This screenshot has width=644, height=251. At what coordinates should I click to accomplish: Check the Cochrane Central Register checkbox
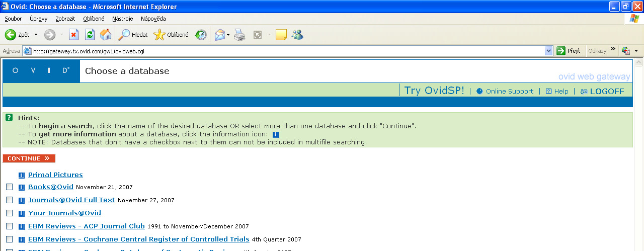(10, 239)
